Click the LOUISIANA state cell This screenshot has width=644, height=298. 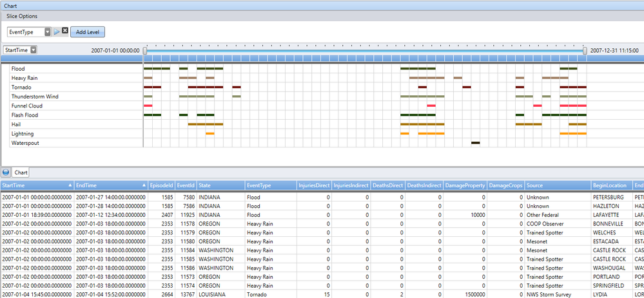pos(221,295)
